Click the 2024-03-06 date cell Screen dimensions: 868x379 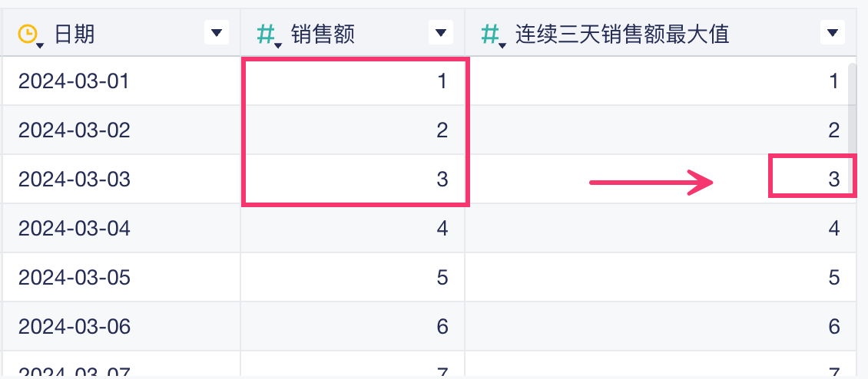(75, 327)
